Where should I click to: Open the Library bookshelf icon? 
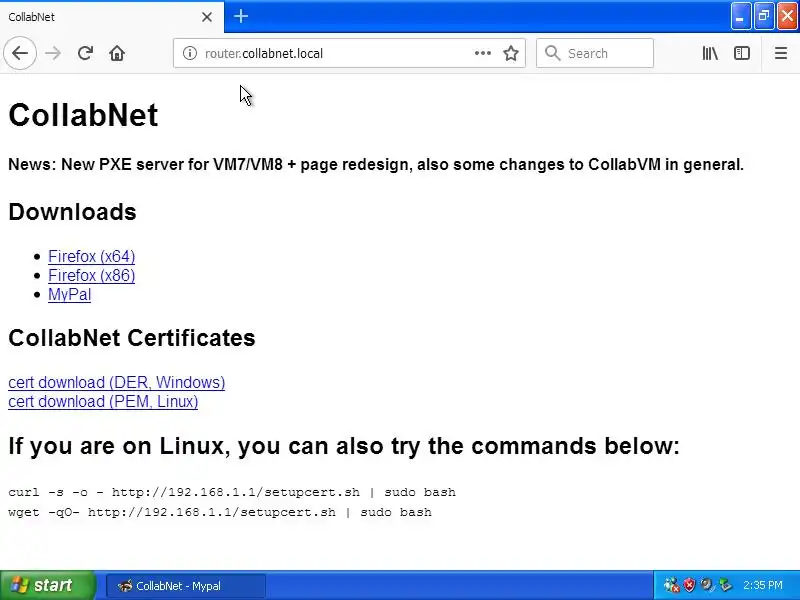coord(710,53)
